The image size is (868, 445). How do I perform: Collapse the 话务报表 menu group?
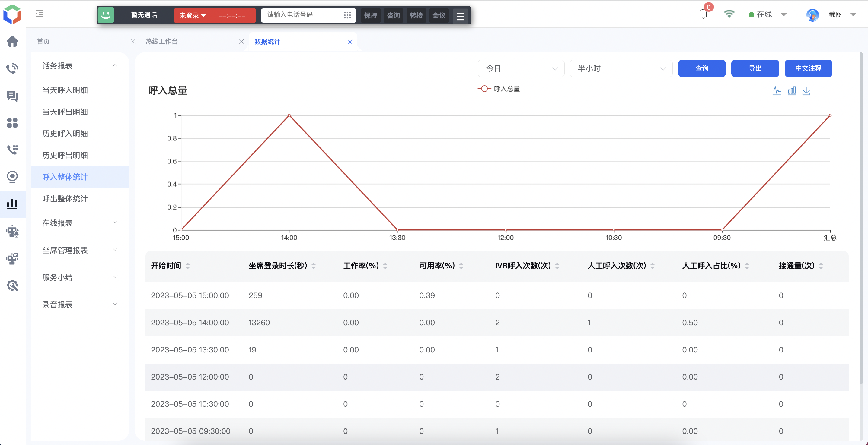pos(80,66)
